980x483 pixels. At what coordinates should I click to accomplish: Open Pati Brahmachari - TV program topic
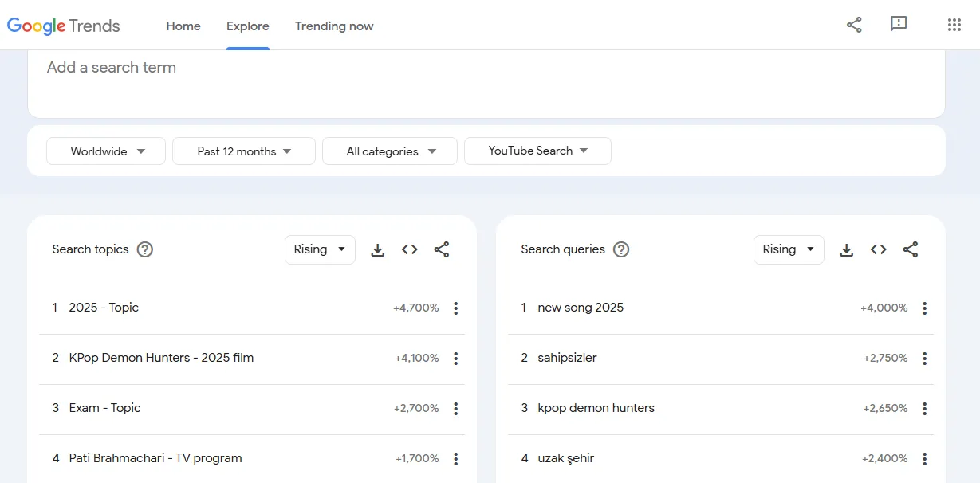click(155, 458)
